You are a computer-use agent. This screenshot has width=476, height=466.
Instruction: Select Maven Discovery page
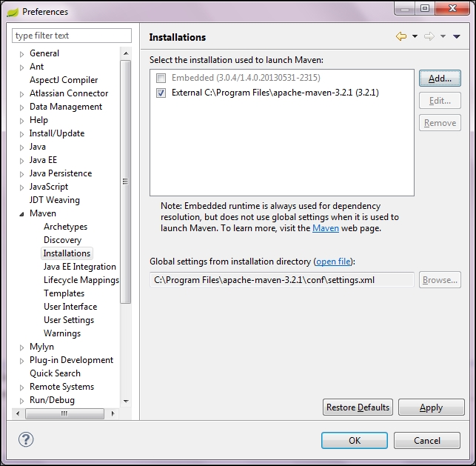tap(62, 240)
